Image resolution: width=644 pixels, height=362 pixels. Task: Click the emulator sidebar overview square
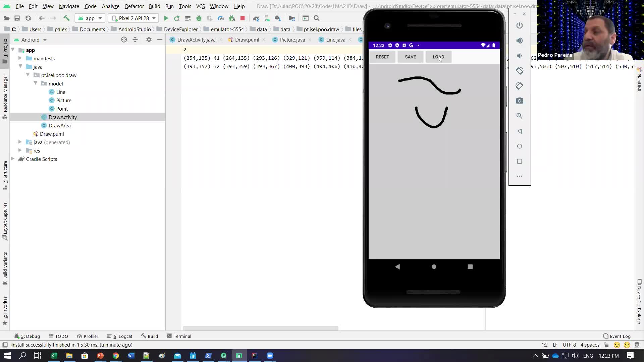520,161
